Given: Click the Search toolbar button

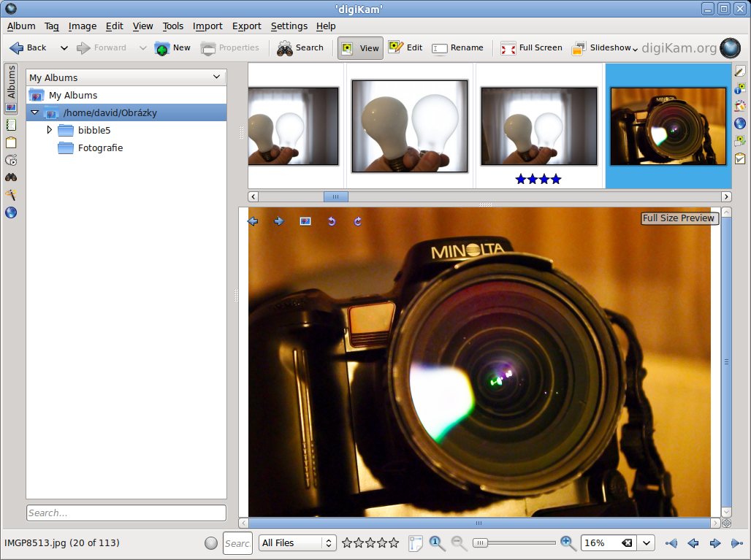Looking at the screenshot, I should (300, 48).
